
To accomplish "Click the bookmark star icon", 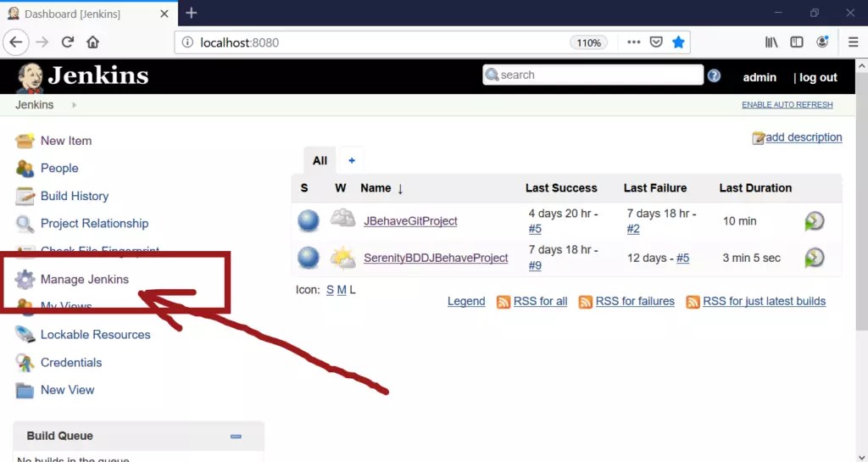I will coord(678,42).
